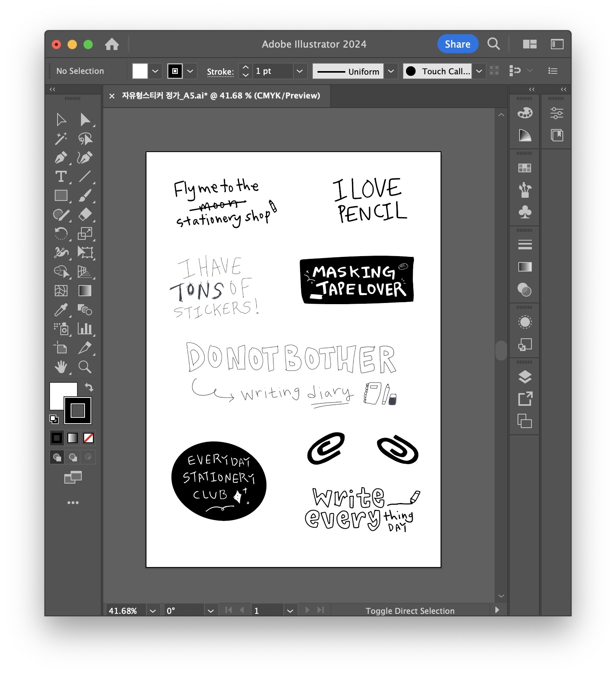Open the Layers panel icon
This screenshot has height=675, width=616.
[x=525, y=377]
